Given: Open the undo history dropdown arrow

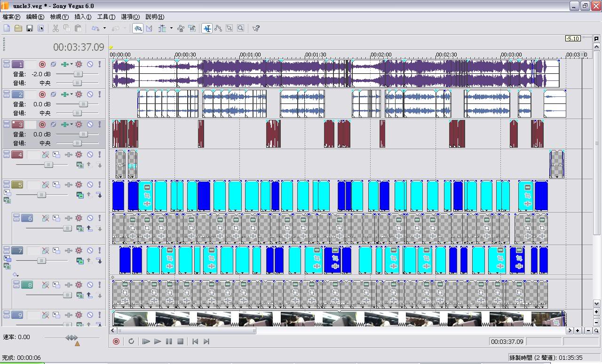Looking at the screenshot, I should coord(104,28).
